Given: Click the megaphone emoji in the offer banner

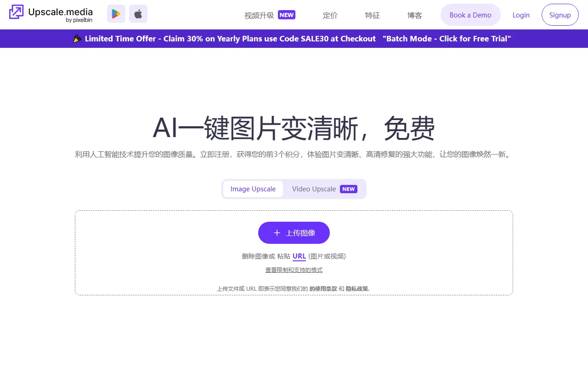Looking at the screenshot, I should tap(77, 39).
